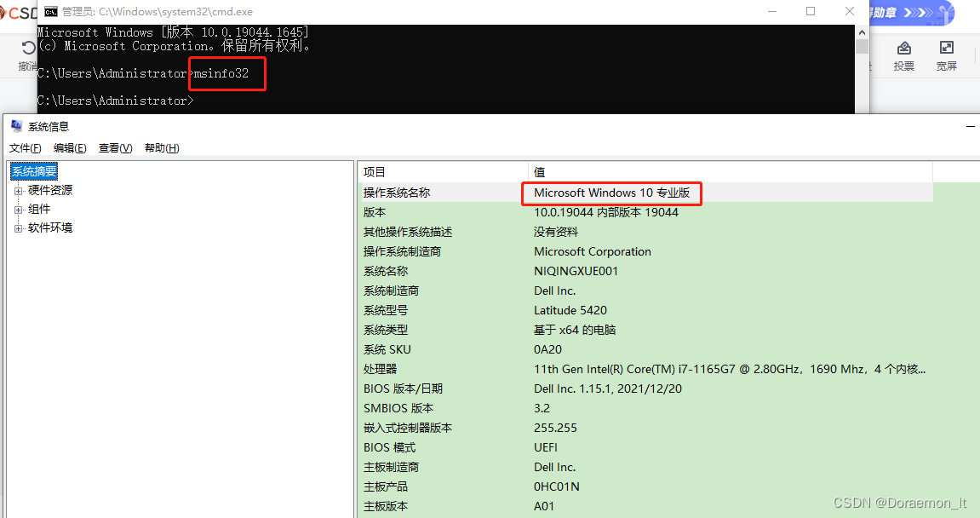This screenshot has width=980, height=518.
Task: Select the BIOS 模式 row label
Action: (x=389, y=447)
